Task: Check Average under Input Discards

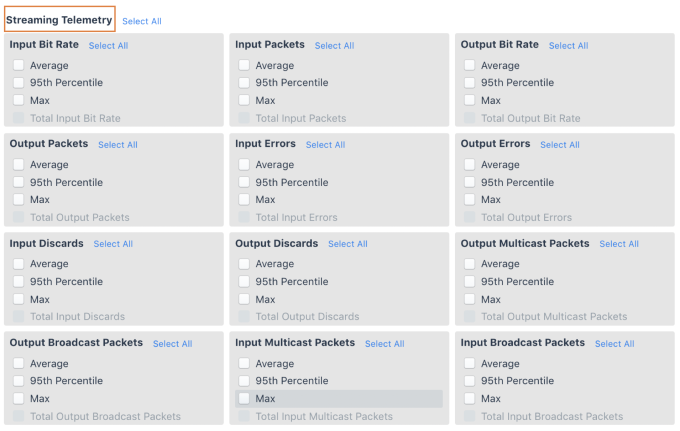Action: pos(19,264)
